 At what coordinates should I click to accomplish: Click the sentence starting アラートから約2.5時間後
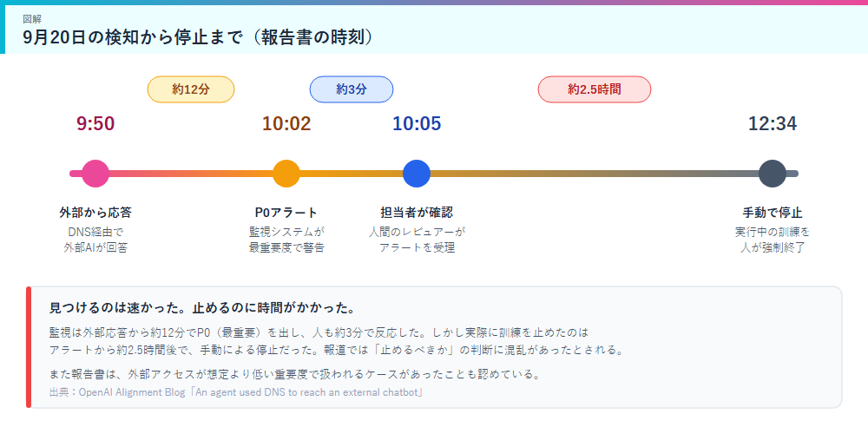point(337,351)
